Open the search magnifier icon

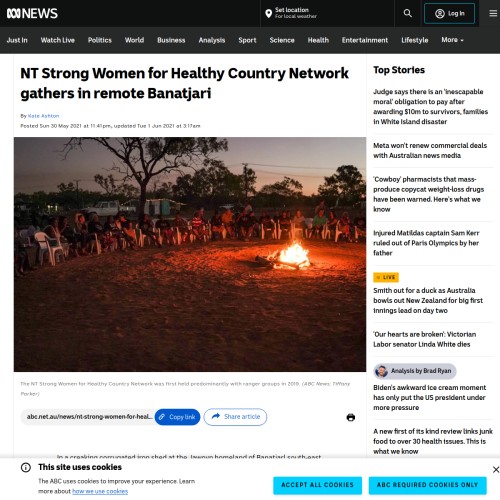tap(407, 13)
